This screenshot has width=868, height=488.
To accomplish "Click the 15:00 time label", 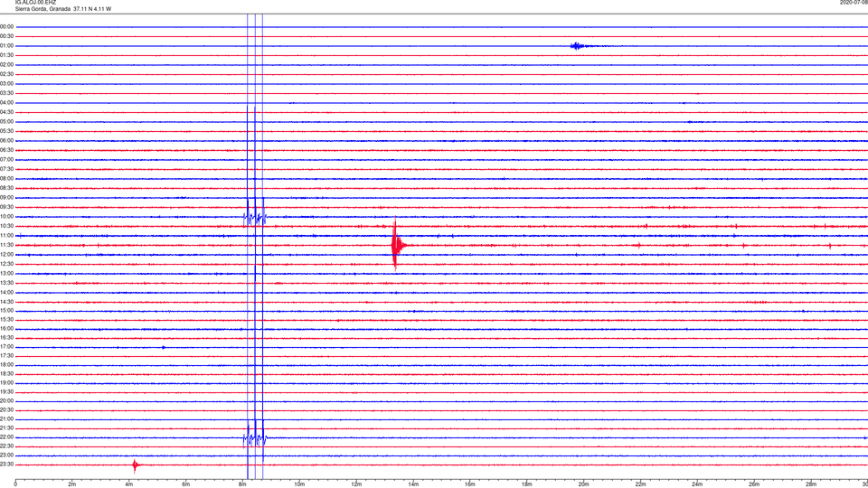I will coord(7,311).
